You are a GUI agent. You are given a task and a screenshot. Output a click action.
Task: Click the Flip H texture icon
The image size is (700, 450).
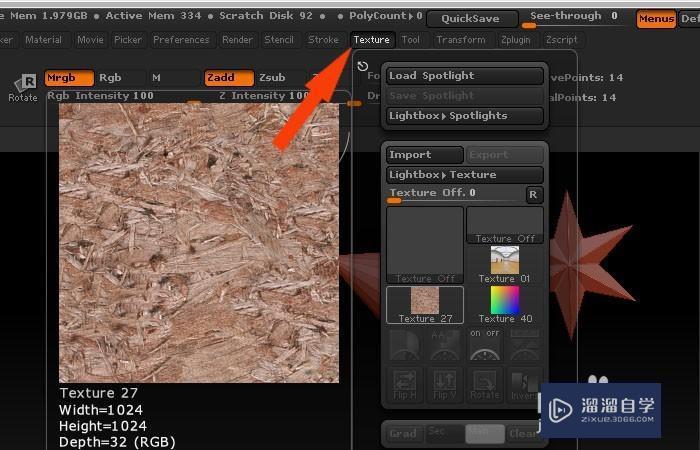click(x=404, y=384)
